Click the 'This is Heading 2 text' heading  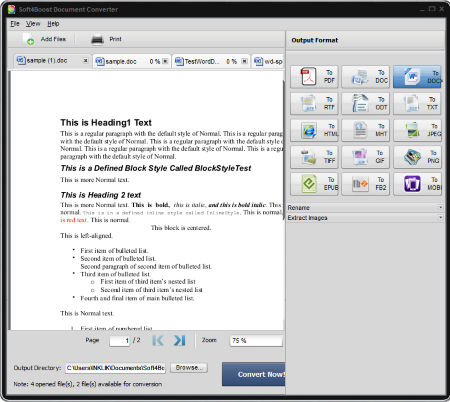[x=101, y=195]
